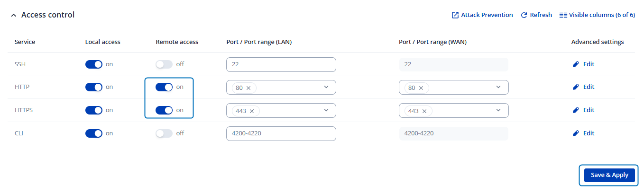Click the Attack Prevention external link icon

455,15
